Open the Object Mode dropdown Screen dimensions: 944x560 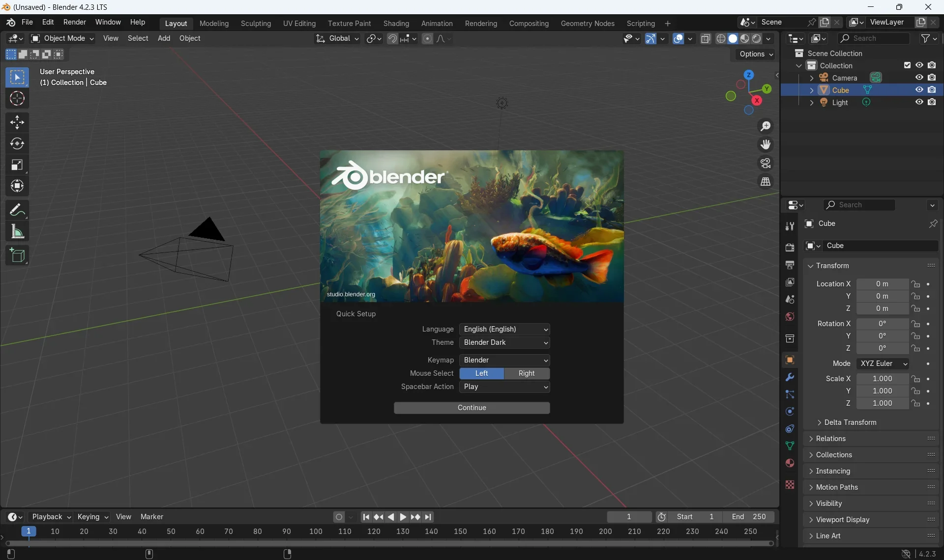[x=62, y=38]
